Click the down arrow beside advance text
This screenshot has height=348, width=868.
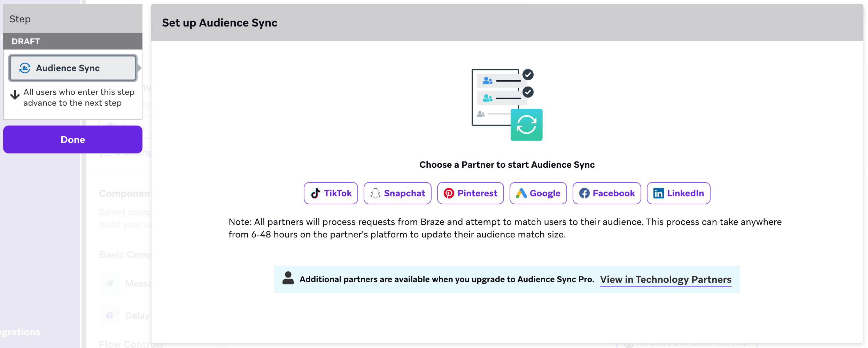point(15,95)
